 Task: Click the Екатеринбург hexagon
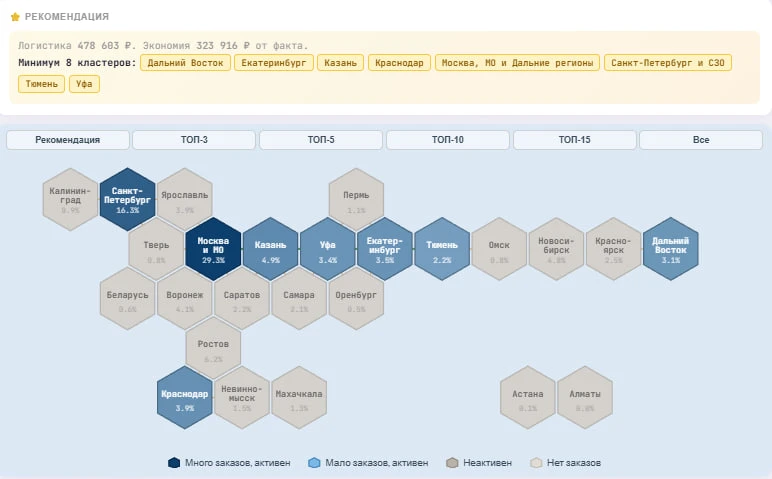384,247
